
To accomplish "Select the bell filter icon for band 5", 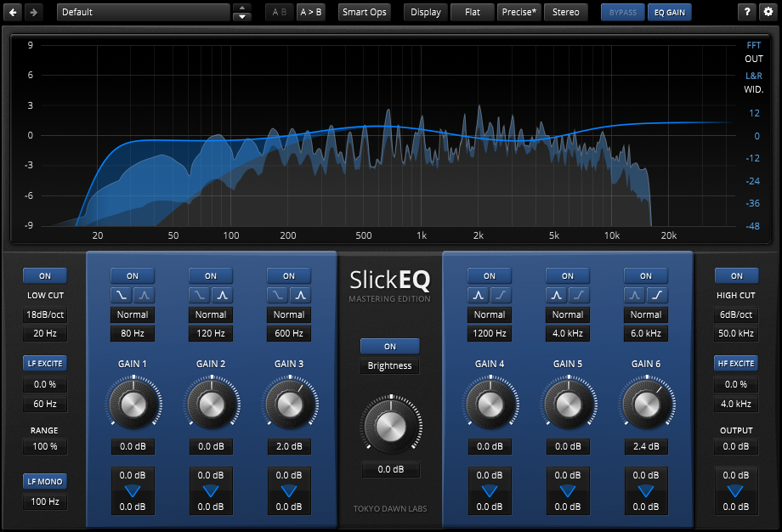I will click(557, 295).
